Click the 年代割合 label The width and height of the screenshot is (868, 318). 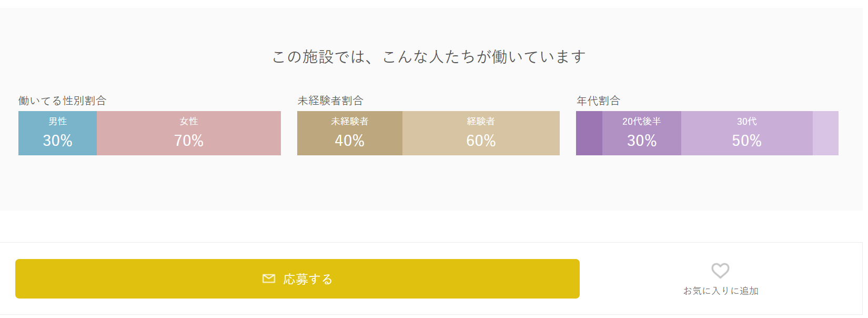(598, 101)
